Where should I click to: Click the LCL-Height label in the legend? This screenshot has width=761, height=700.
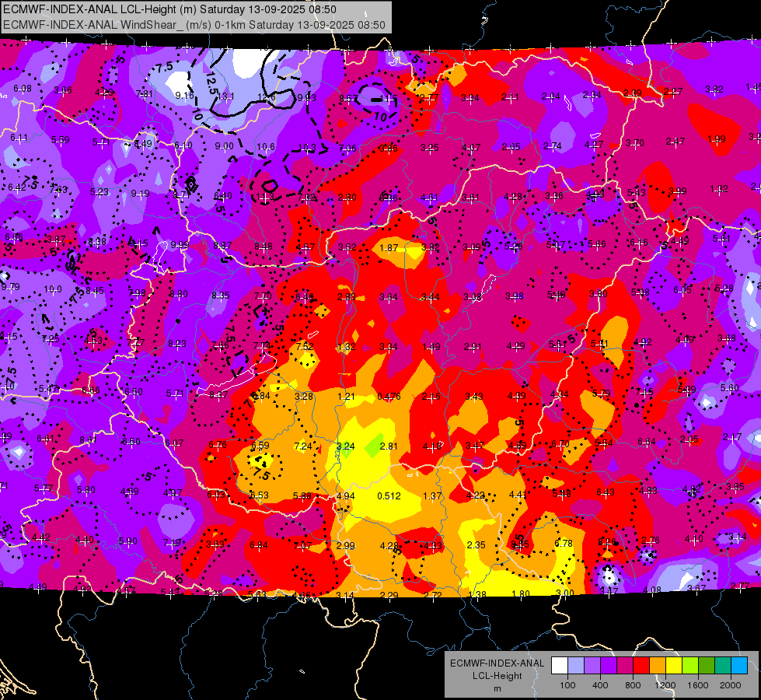pyautogui.click(x=497, y=676)
